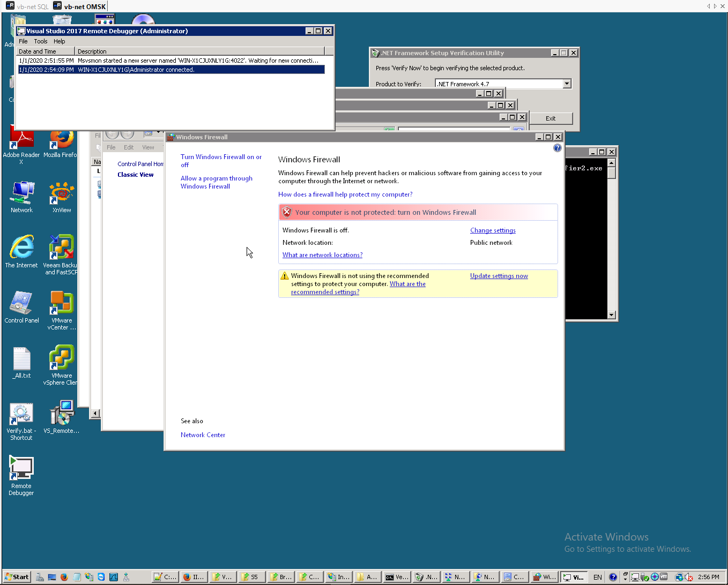The image size is (728, 585).
Task: Open the Notepad icon in quick launch
Action: point(77,577)
